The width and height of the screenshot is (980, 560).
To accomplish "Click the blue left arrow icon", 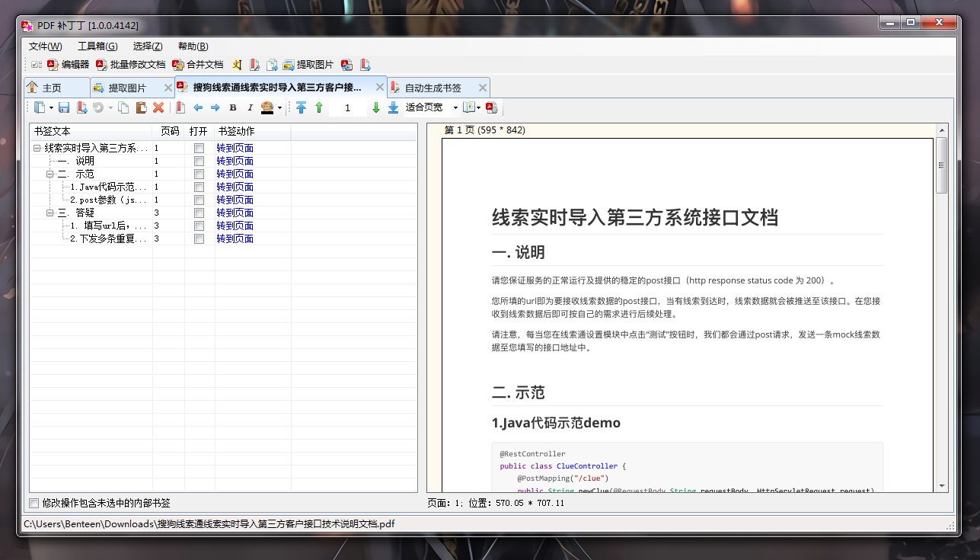I will (x=198, y=108).
